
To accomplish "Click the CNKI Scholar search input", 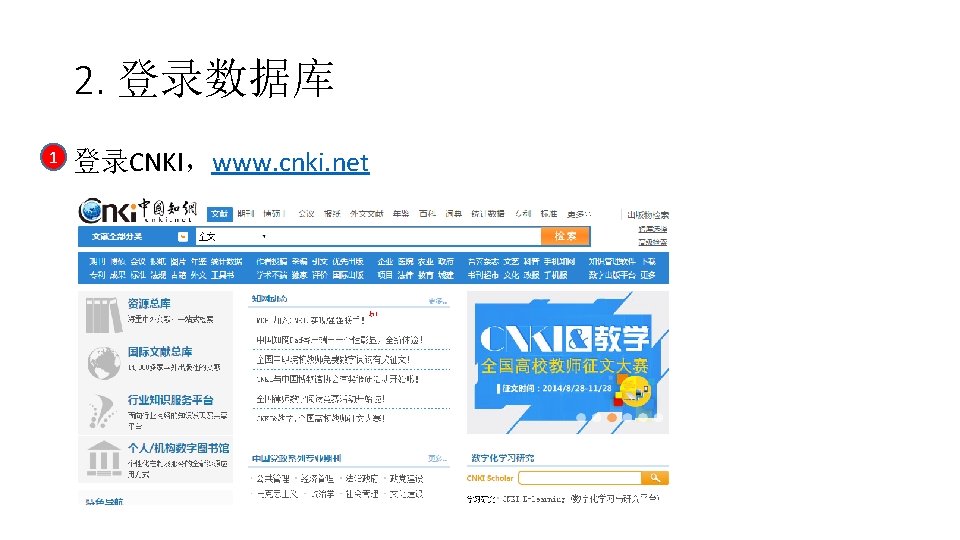I will pyautogui.click(x=580, y=478).
